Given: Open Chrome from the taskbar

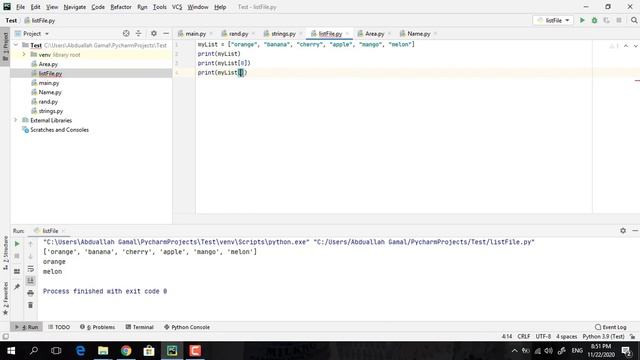Looking at the screenshot, I should tap(126, 351).
